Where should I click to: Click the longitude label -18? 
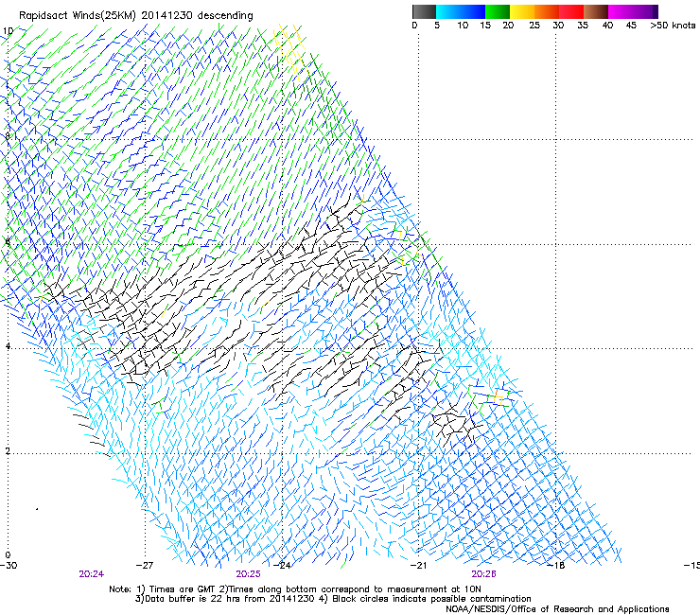tap(556, 565)
